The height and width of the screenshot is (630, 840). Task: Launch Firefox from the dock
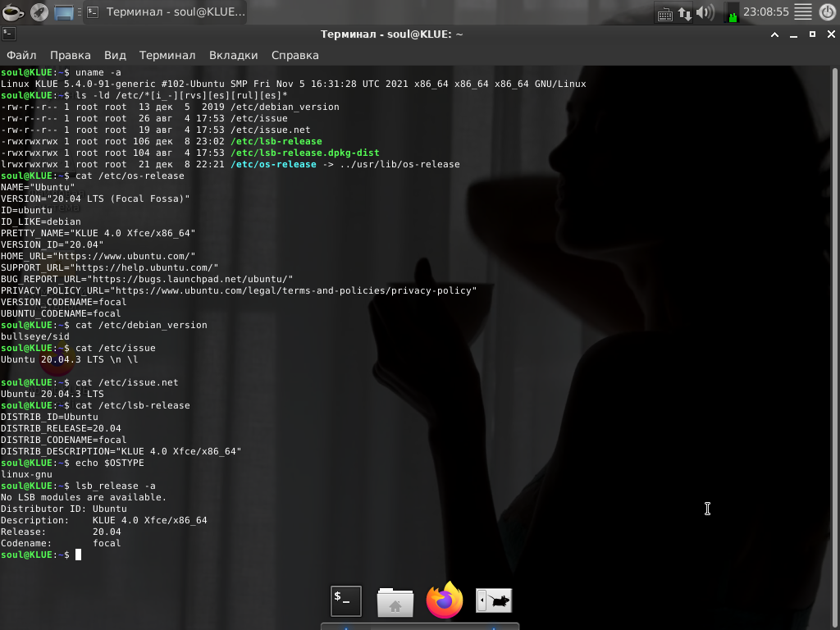click(445, 600)
